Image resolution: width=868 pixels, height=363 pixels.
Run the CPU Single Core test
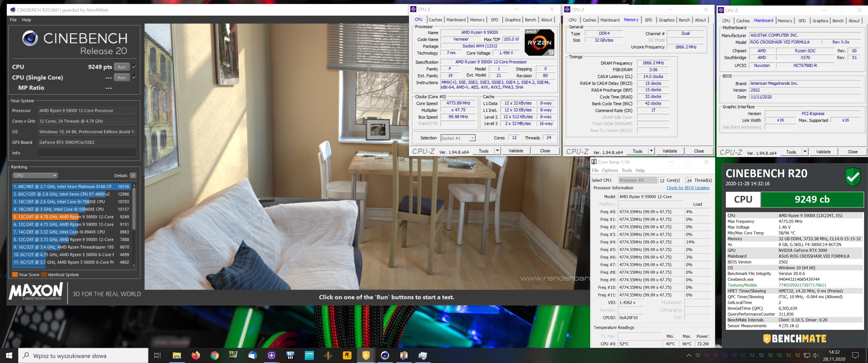pos(122,77)
